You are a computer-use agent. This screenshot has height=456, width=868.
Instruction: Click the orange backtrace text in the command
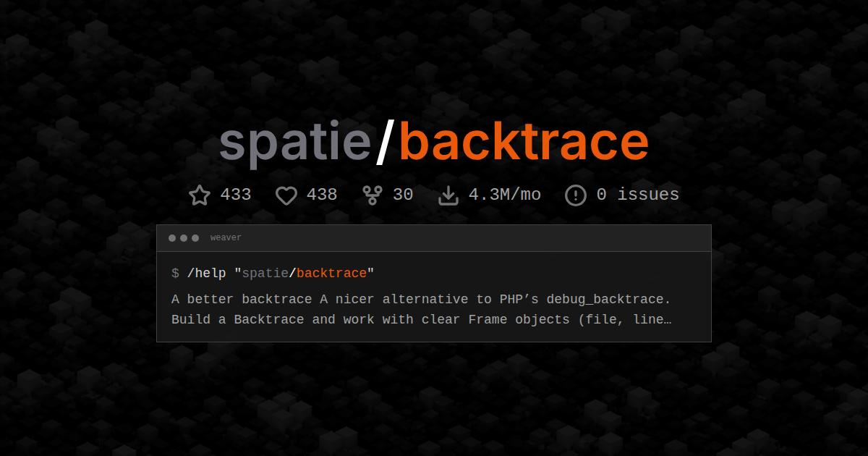331,273
